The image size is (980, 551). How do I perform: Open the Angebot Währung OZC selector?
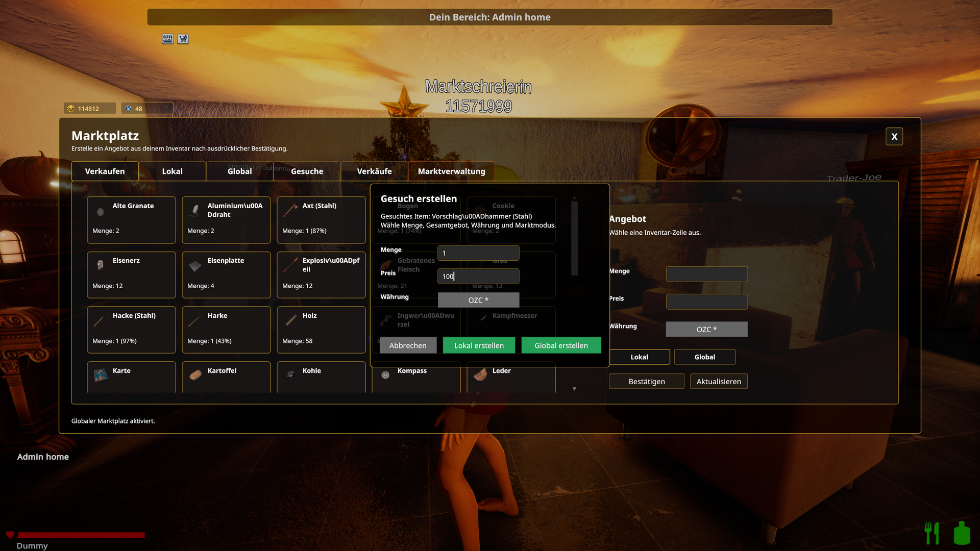pos(706,329)
